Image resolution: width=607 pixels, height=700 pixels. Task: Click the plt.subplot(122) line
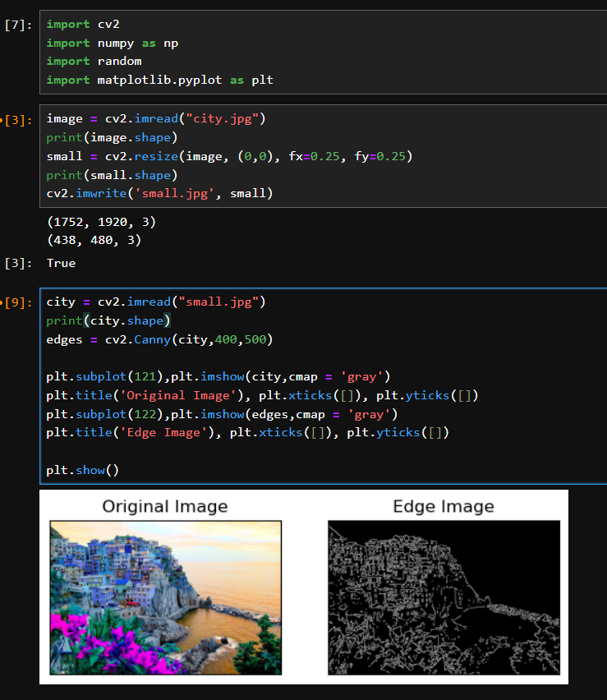click(x=223, y=414)
